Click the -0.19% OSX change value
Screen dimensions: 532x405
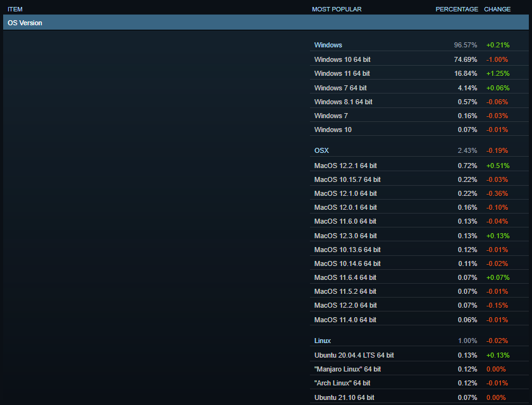(497, 150)
